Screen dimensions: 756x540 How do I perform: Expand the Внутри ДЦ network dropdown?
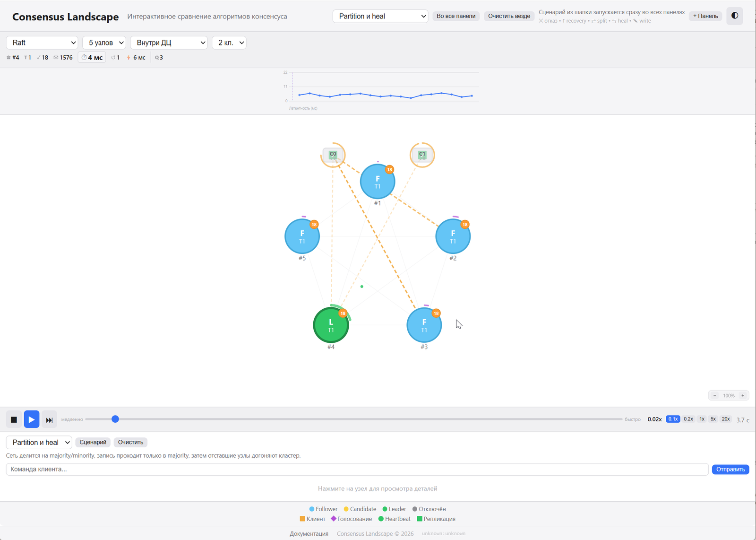click(169, 43)
